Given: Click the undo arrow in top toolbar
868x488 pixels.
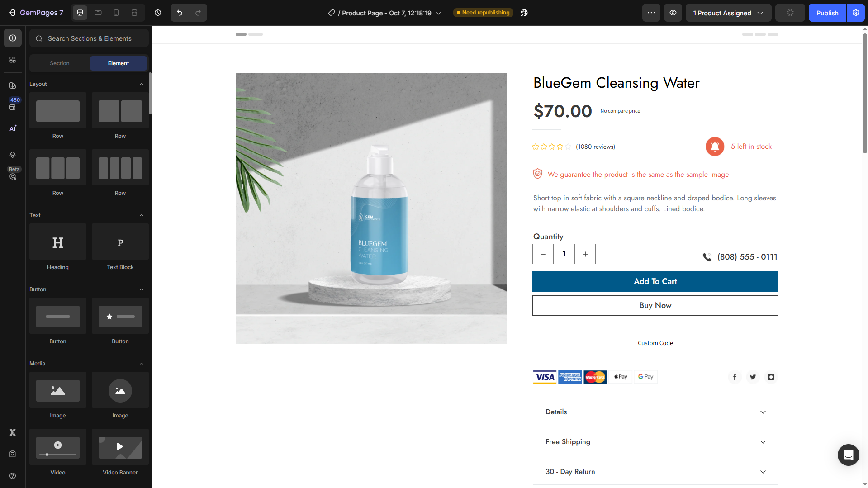Looking at the screenshot, I should point(180,13).
